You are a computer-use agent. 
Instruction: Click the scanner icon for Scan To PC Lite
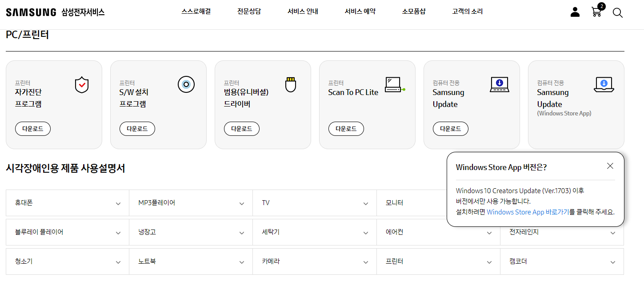click(393, 85)
